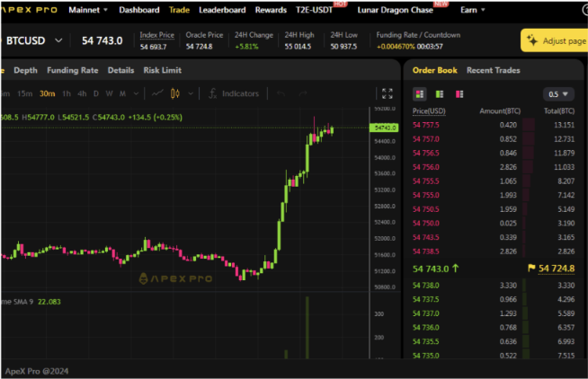Open the Leaderboard page
The image size is (588, 379).
click(x=222, y=10)
